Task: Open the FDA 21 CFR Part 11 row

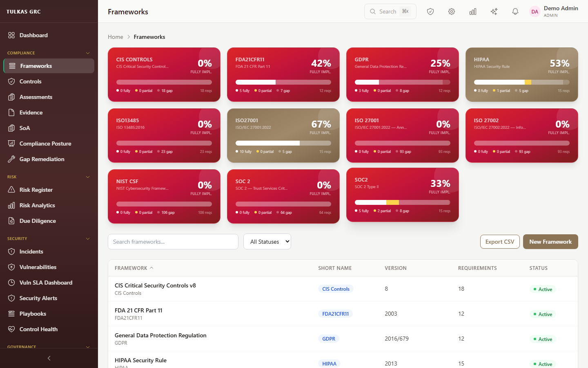Action: (343, 314)
